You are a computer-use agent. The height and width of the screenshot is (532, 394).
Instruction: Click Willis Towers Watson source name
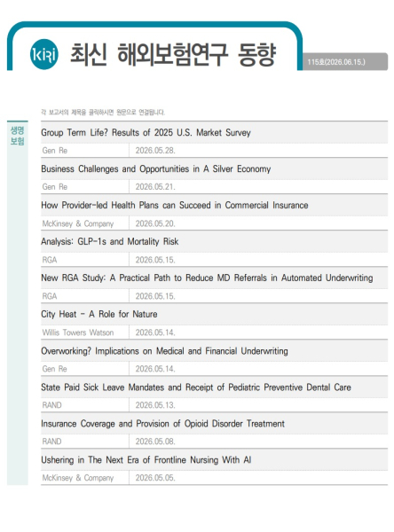point(78,332)
